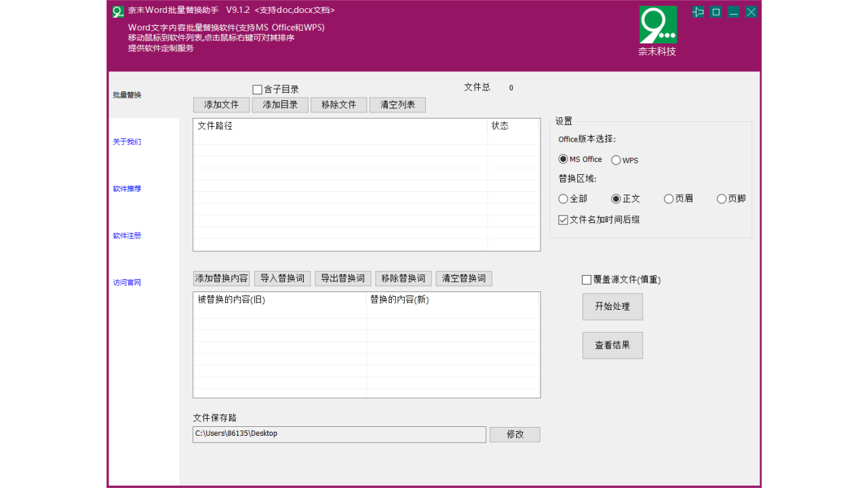Click the 替换的内容(新) column header
868x488 pixels.
[453, 300]
